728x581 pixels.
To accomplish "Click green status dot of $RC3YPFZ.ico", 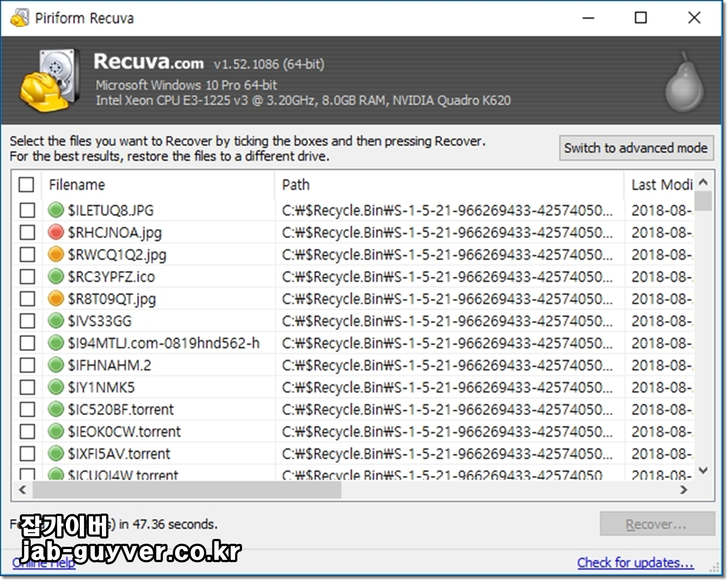I will (x=56, y=277).
